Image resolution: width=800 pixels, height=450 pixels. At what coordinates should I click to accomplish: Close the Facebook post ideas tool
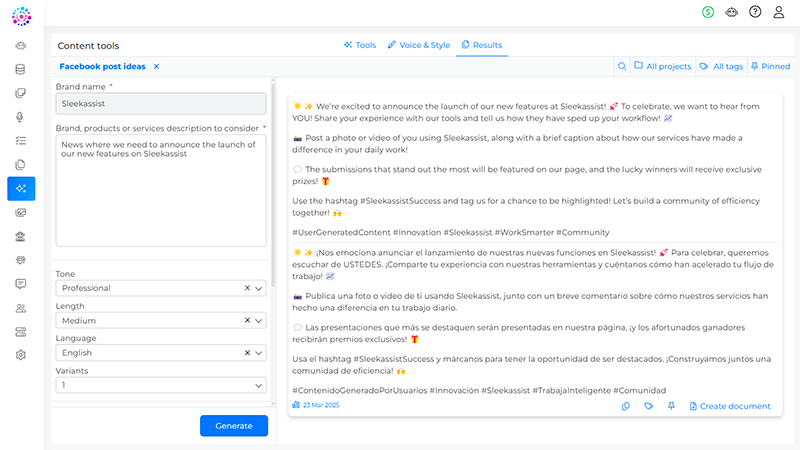[x=157, y=66]
